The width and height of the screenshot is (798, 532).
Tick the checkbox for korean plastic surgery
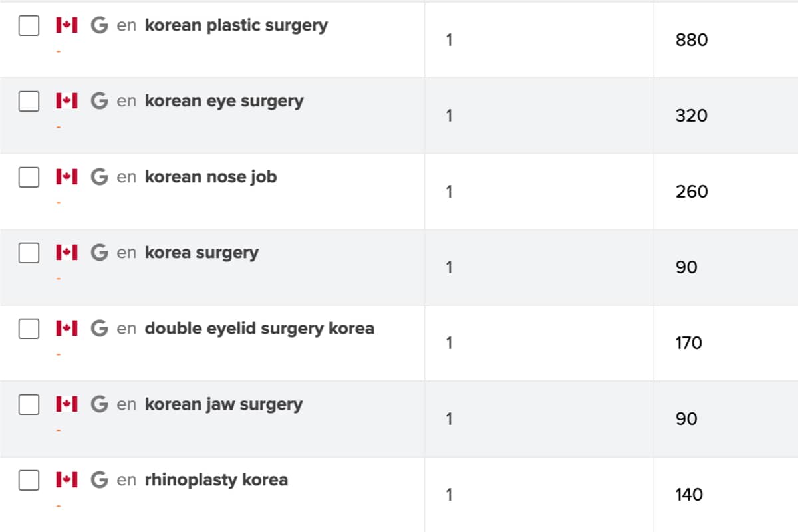tap(29, 26)
